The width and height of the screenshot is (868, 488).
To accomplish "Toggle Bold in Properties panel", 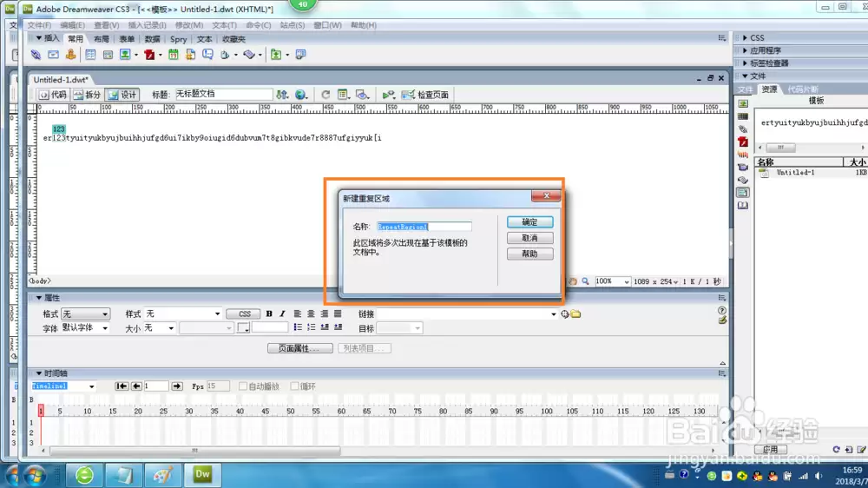I will click(269, 313).
